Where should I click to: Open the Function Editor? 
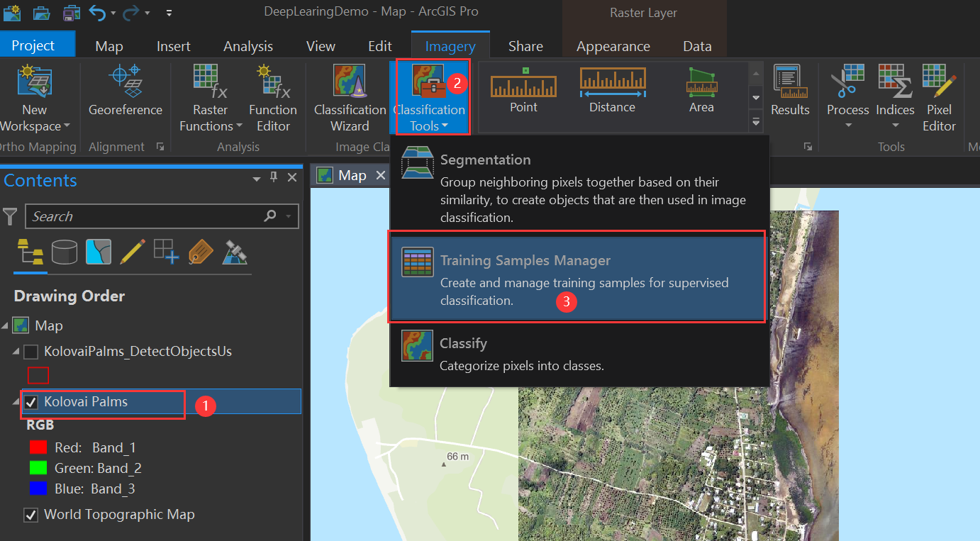[x=273, y=99]
